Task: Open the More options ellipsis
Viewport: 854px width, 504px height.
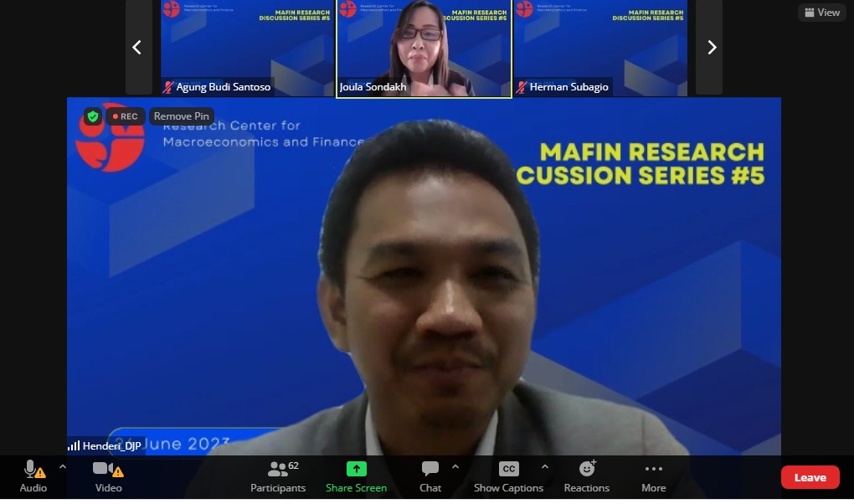Action: 654,469
